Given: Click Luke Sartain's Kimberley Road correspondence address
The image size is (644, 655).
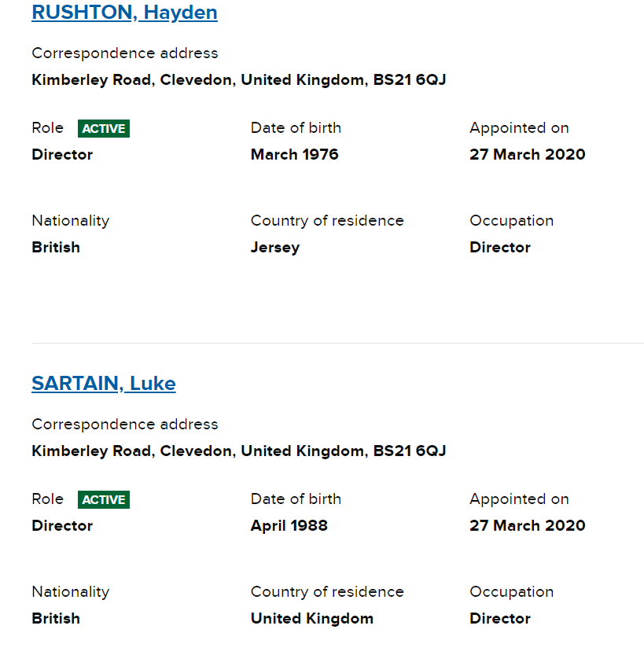Looking at the screenshot, I should 239,451.
